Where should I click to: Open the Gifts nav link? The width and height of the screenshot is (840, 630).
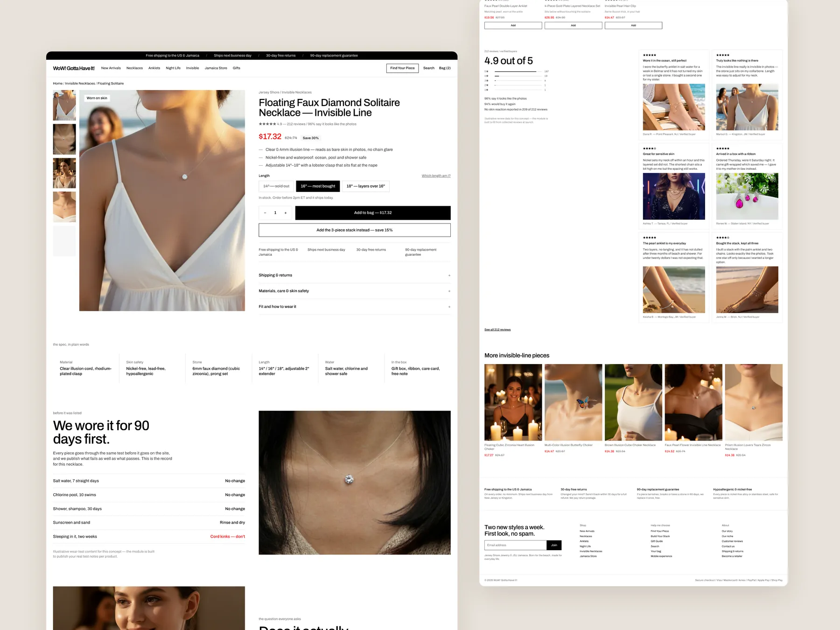(237, 68)
